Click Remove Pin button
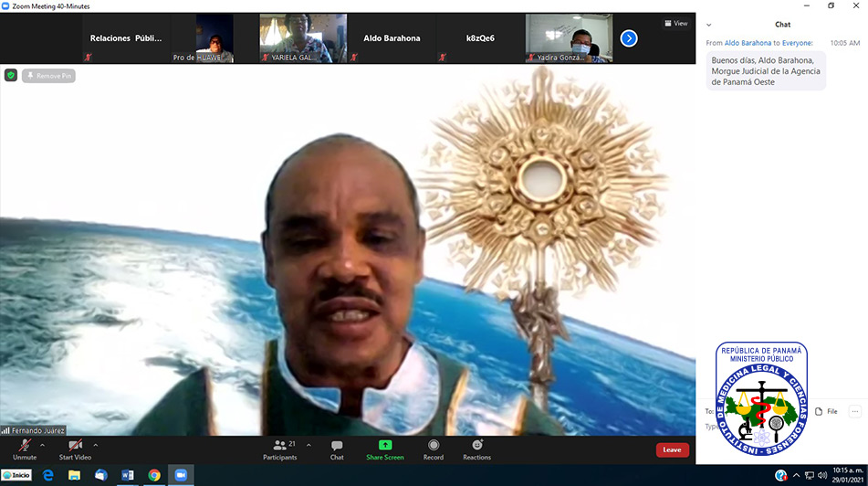Viewport: 868px width, 486px height. (48, 76)
